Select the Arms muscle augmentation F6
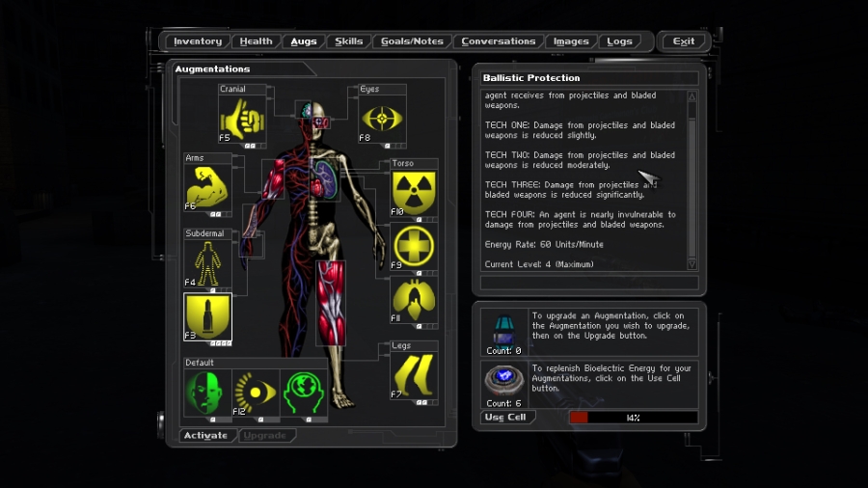Viewport: 868px width, 488px height. click(x=207, y=188)
